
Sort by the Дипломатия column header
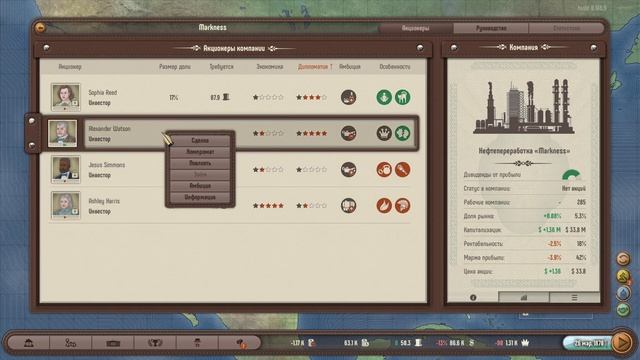(315, 67)
